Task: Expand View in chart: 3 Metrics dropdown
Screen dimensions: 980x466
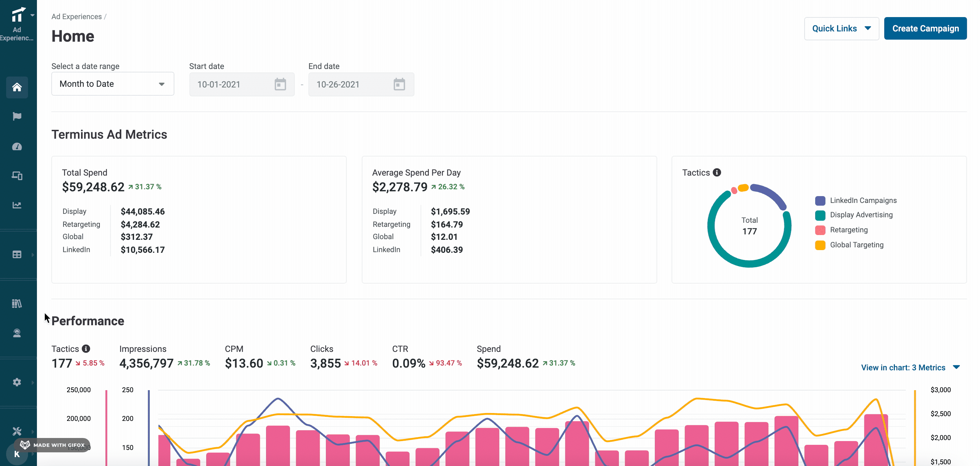Action: tap(910, 368)
